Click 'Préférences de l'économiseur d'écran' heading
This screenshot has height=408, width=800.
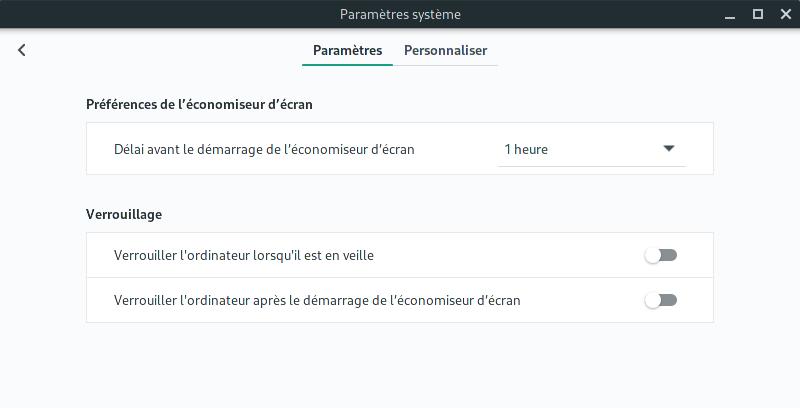point(199,105)
